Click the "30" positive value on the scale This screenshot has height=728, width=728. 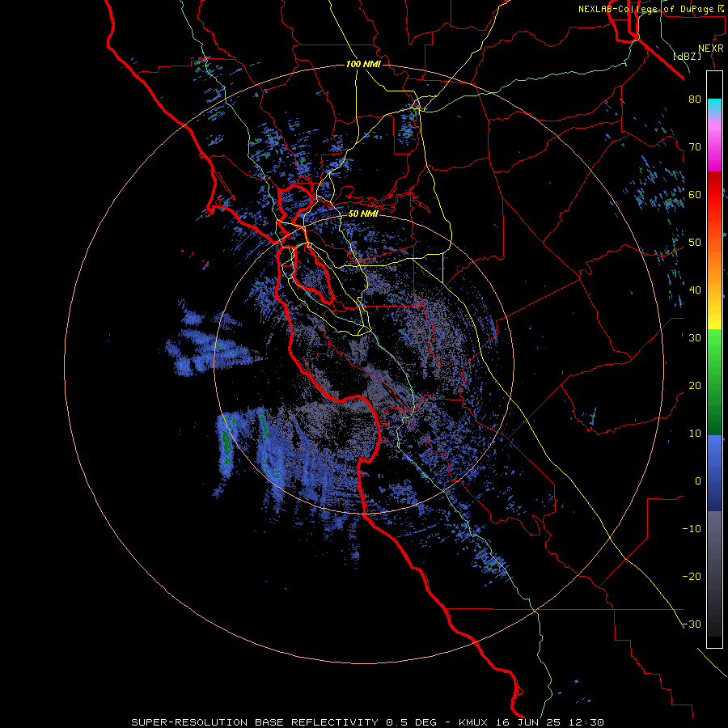695,337
